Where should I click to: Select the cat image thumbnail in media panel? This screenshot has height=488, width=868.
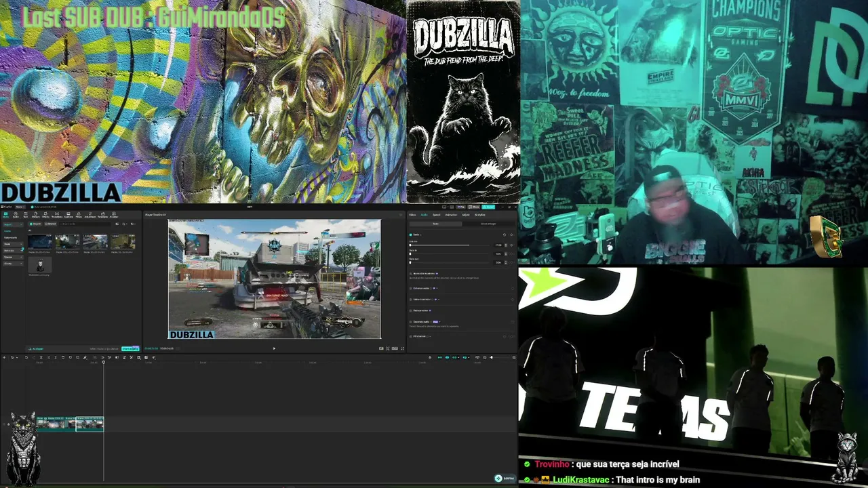coord(40,265)
